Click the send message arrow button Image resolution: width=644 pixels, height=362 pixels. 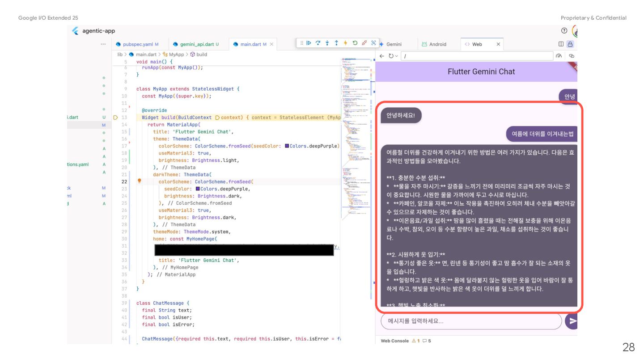point(572,321)
